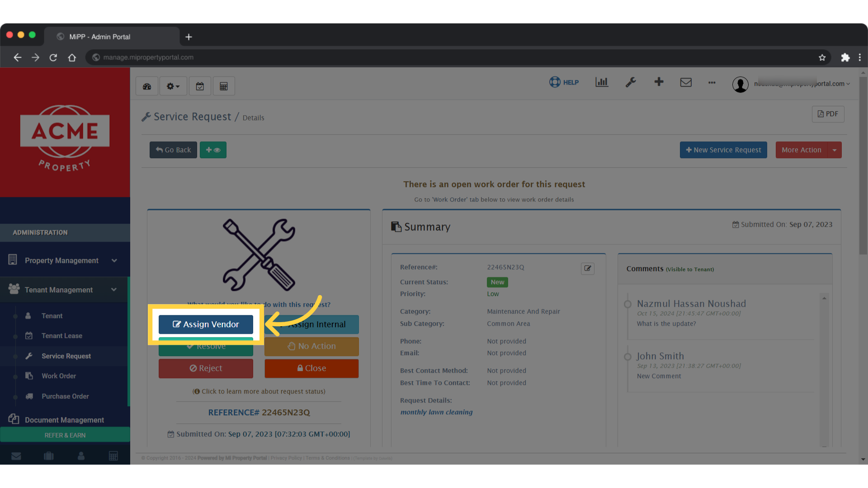Image resolution: width=868 pixels, height=488 pixels.
Task: Open the HELP lifebuoy link
Action: pyautogui.click(x=564, y=82)
